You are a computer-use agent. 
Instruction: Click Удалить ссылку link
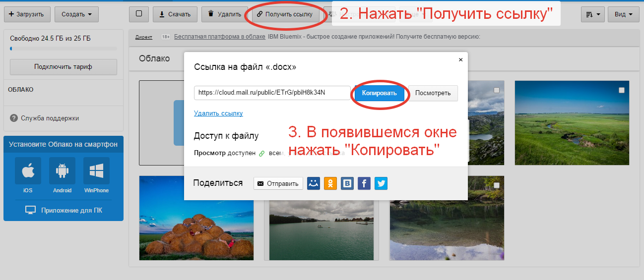(x=218, y=113)
